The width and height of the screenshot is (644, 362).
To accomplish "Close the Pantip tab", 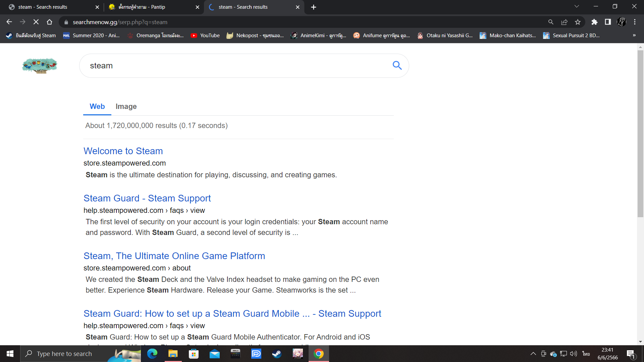I will pos(198,7).
